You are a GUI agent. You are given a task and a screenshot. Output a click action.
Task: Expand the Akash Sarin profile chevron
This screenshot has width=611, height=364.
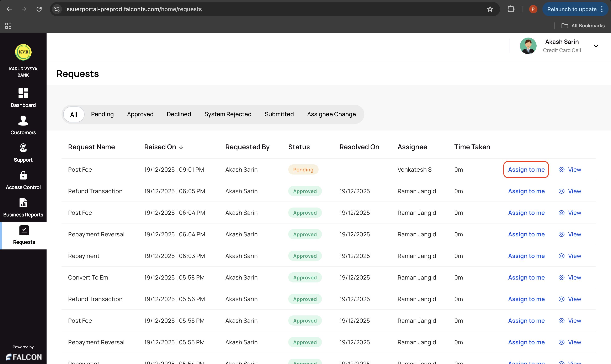point(596,46)
